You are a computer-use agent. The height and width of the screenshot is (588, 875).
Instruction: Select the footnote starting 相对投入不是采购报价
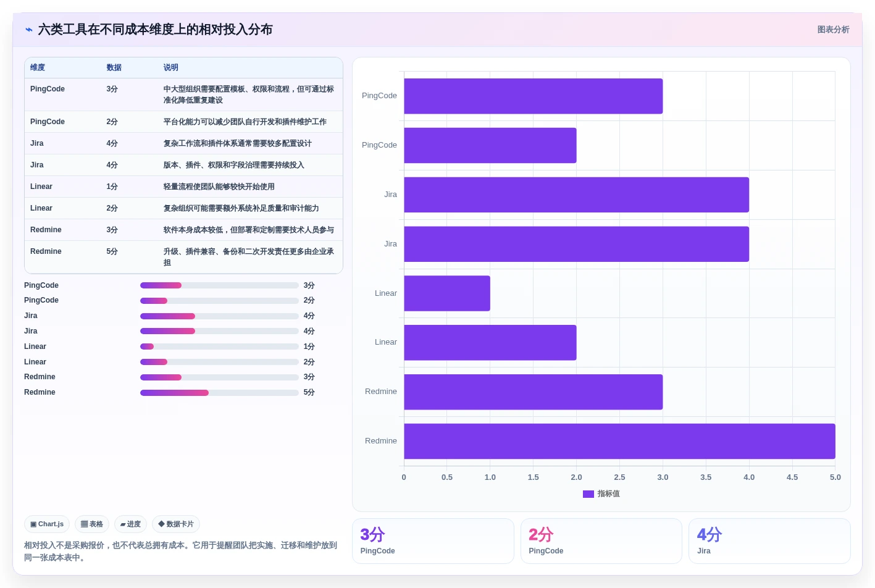[x=181, y=552]
